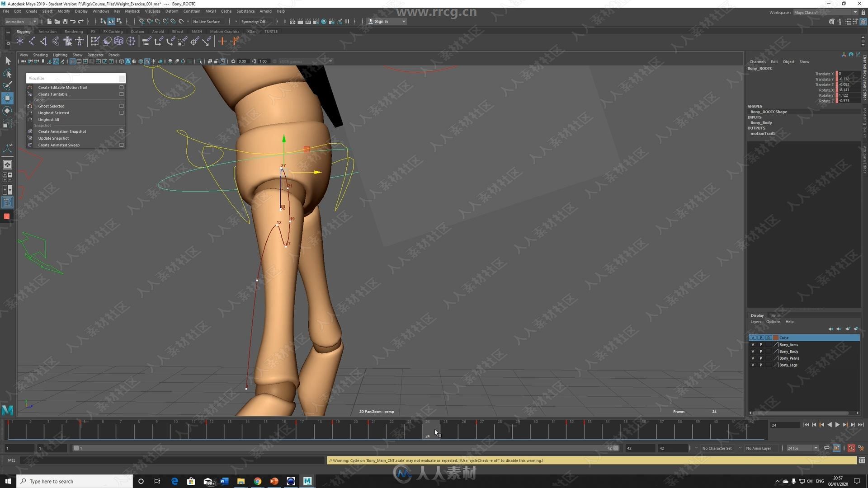The image size is (868, 488).
Task: Click the Create Joints shelf icon
Action: pyautogui.click(x=32, y=42)
